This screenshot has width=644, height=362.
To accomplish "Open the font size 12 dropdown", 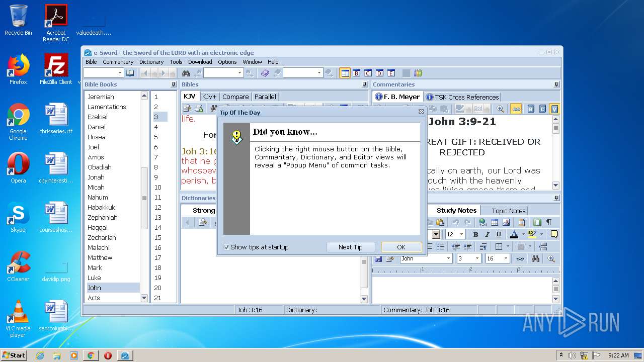I will tap(461, 234).
